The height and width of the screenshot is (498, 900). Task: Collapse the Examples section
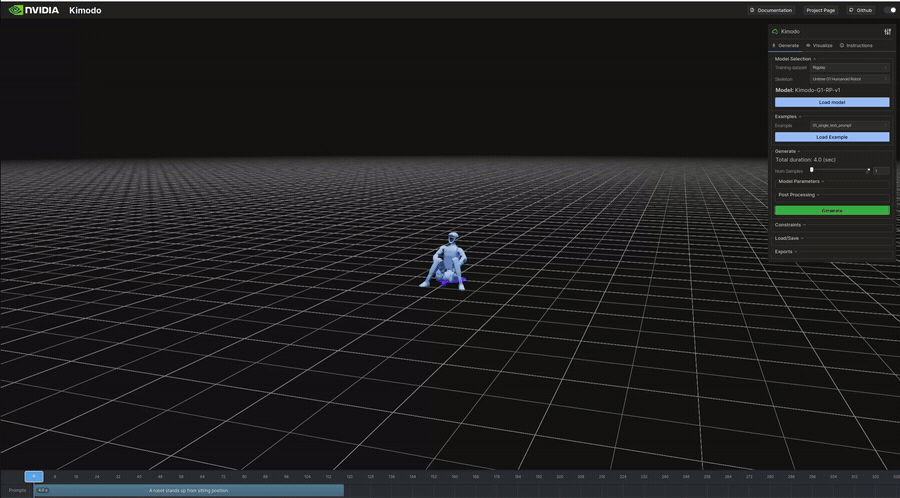coord(788,116)
